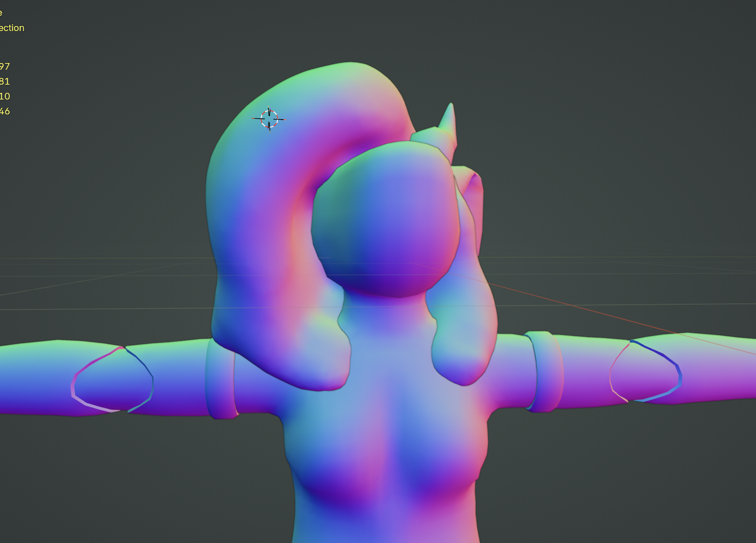This screenshot has width=756, height=543.
Task: Click the 3D cursor crosshair on the hair
Action: 269,119
